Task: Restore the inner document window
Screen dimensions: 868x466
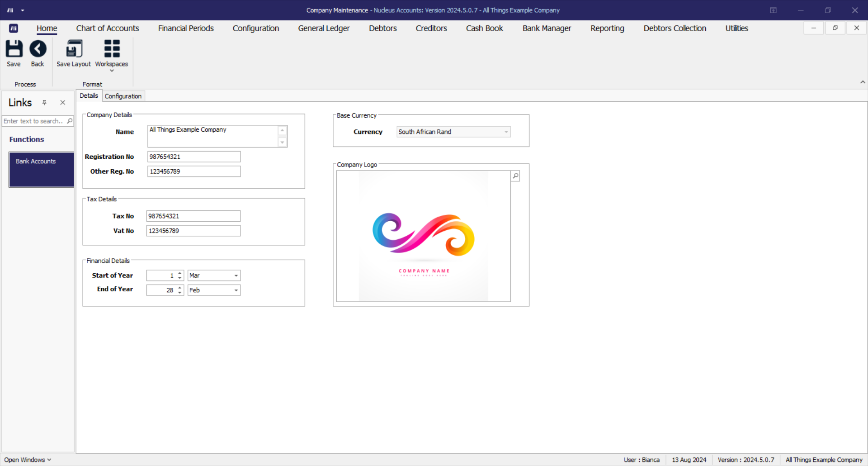Action: tap(835, 28)
